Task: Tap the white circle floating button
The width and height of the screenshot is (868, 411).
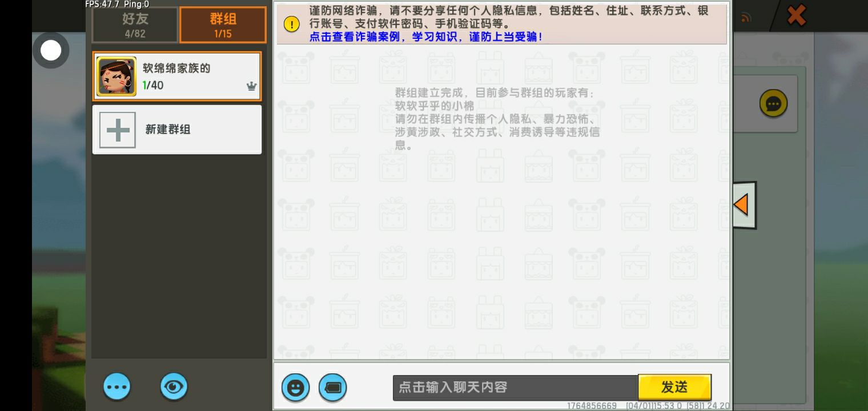Action: 51,50
